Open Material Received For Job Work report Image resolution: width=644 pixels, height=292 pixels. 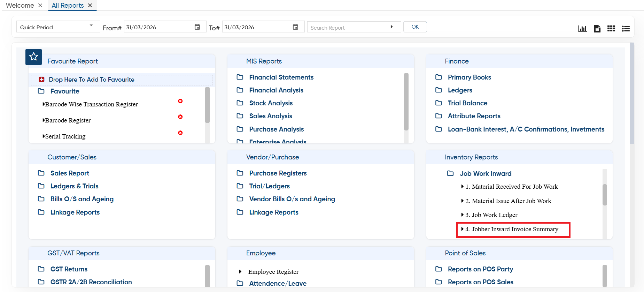pyautogui.click(x=512, y=187)
